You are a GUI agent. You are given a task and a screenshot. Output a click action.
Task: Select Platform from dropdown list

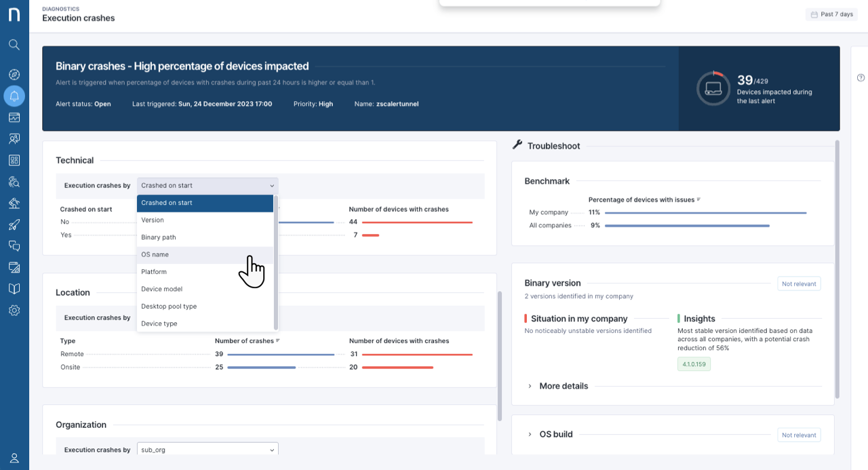[x=205, y=272]
